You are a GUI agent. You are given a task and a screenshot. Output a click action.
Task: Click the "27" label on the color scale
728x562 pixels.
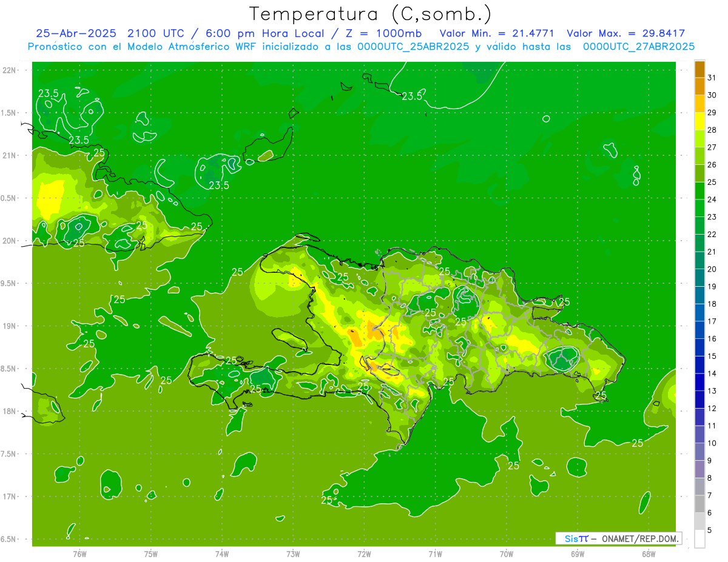[x=712, y=147]
